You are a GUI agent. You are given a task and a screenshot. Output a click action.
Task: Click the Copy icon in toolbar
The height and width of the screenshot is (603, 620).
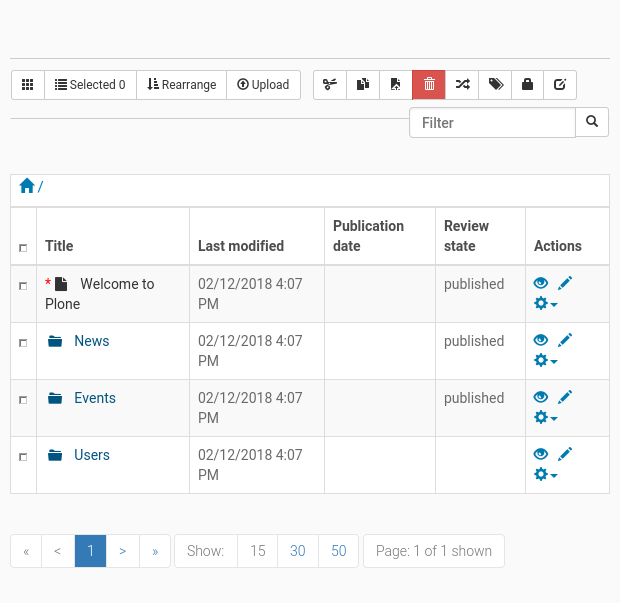pos(363,85)
